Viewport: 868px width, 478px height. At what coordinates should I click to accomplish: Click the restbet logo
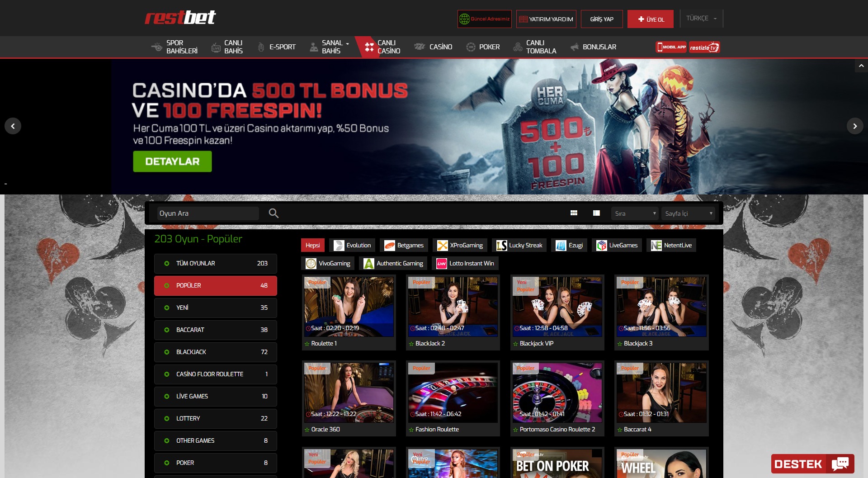pos(180,18)
